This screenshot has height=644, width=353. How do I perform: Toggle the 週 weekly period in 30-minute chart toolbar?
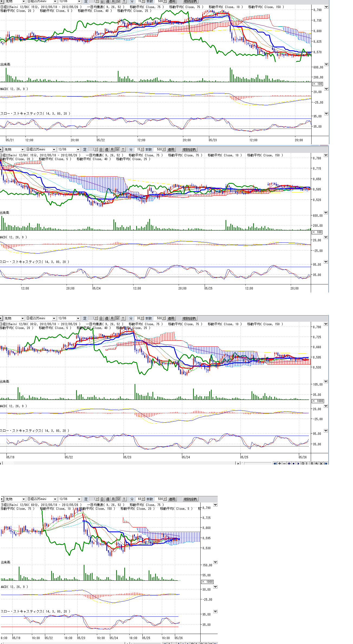(106, 318)
